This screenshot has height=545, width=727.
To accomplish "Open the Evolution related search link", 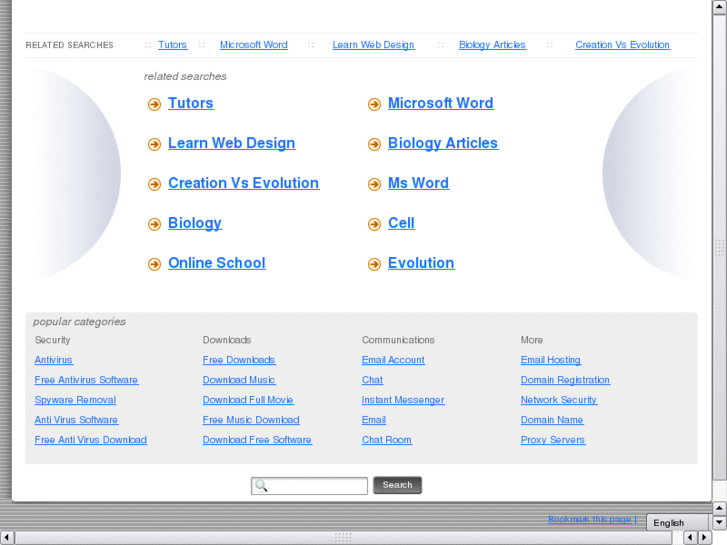I will (421, 263).
